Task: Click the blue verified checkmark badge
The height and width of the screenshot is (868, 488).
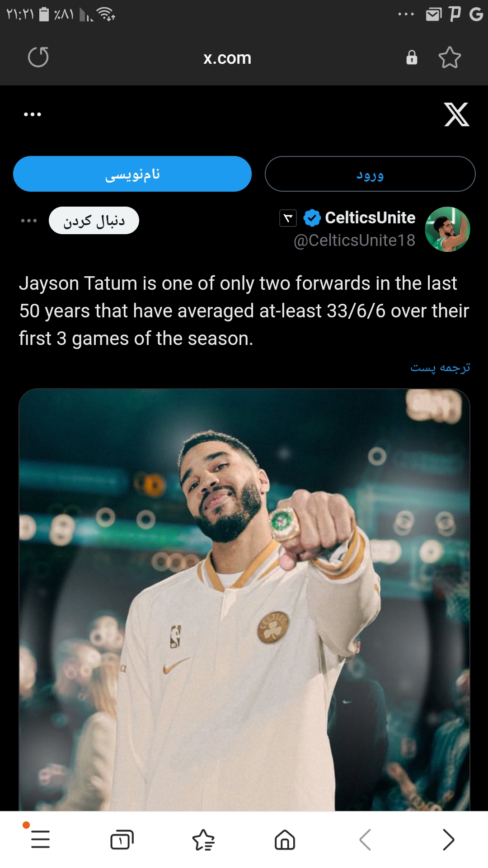Action: 312,218
